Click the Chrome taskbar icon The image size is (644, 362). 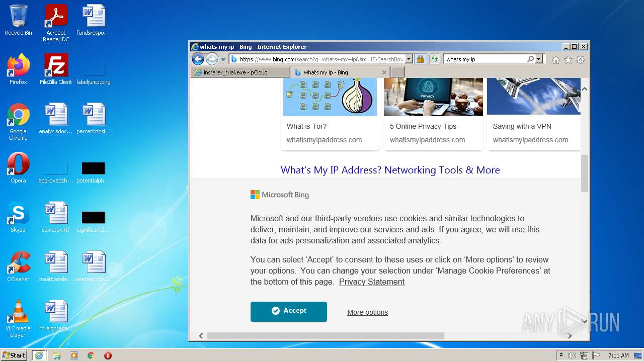[91, 355]
